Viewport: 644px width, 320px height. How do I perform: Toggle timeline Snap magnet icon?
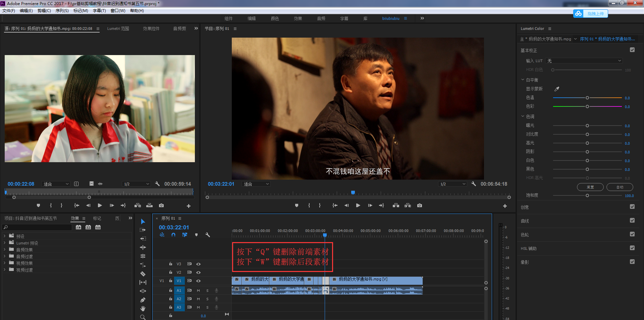173,235
